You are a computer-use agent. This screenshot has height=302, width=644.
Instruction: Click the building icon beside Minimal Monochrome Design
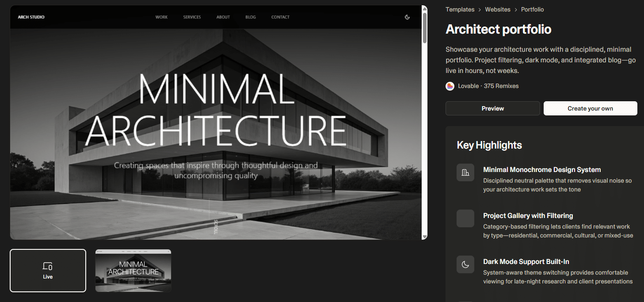[x=465, y=172]
